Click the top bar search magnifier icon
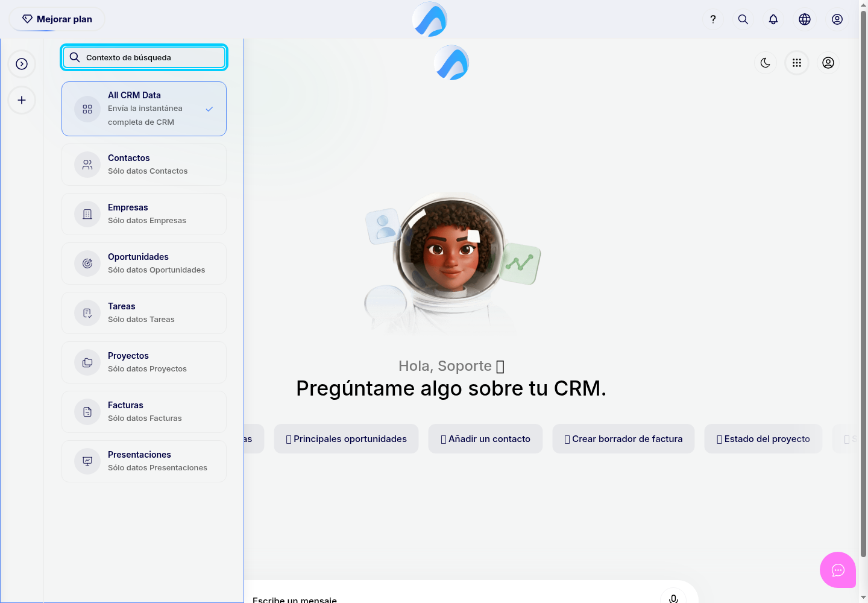The height and width of the screenshot is (603, 868). [743, 19]
